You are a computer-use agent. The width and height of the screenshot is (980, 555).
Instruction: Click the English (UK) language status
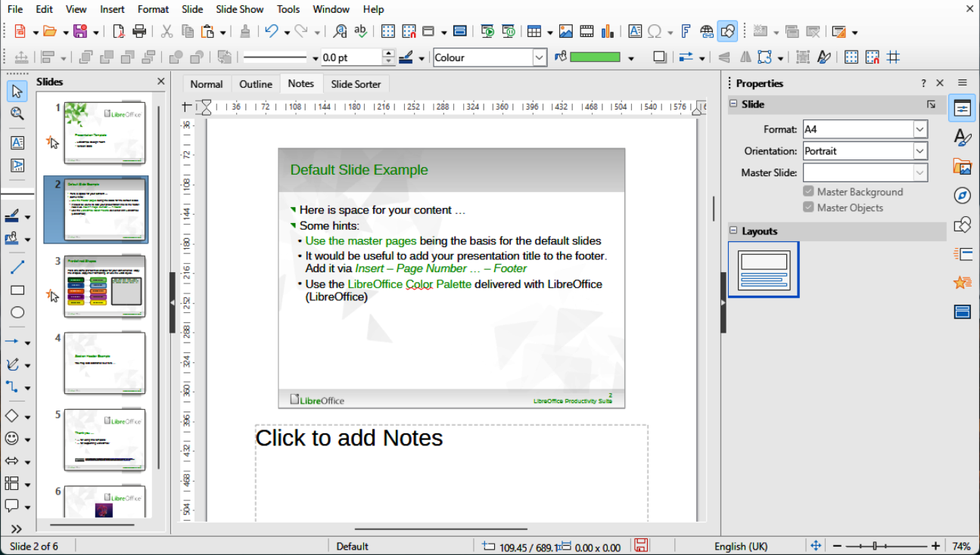(740, 546)
